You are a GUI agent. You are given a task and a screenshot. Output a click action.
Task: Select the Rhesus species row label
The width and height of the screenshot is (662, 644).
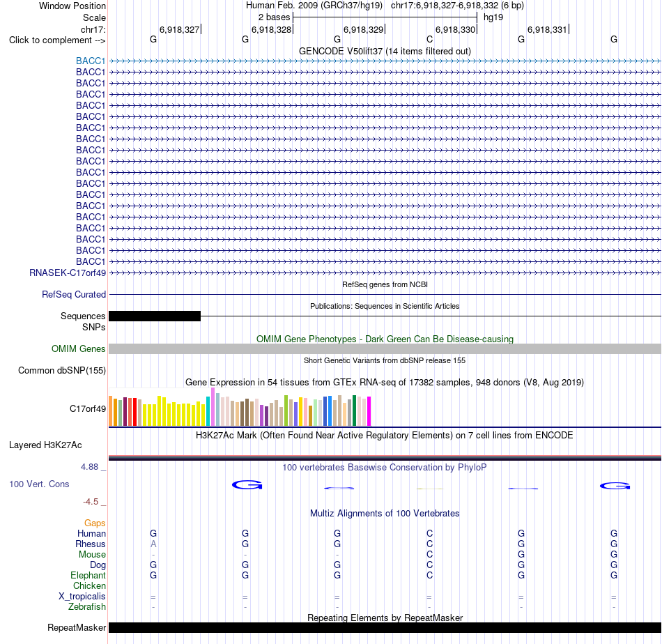[91, 544]
